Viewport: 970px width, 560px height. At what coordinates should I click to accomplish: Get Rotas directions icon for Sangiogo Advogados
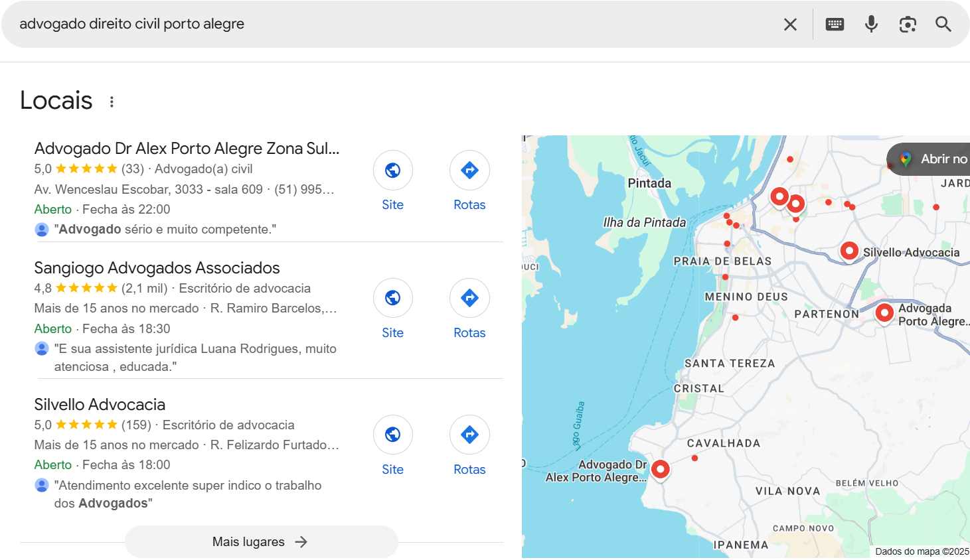[x=469, y=298]
